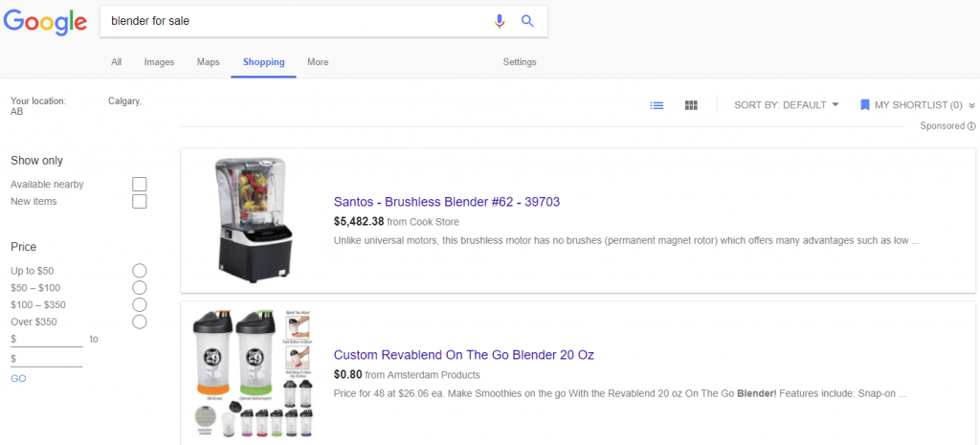Switch to list view icon
The width and height of the screenshot is (980, 445).
(x=657, y=105)
